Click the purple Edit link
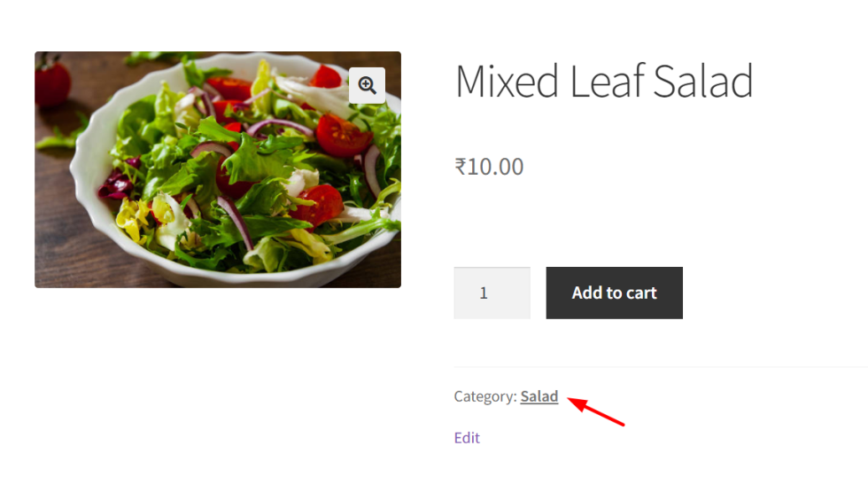The image size is (868, 477). tap(467, 437)
